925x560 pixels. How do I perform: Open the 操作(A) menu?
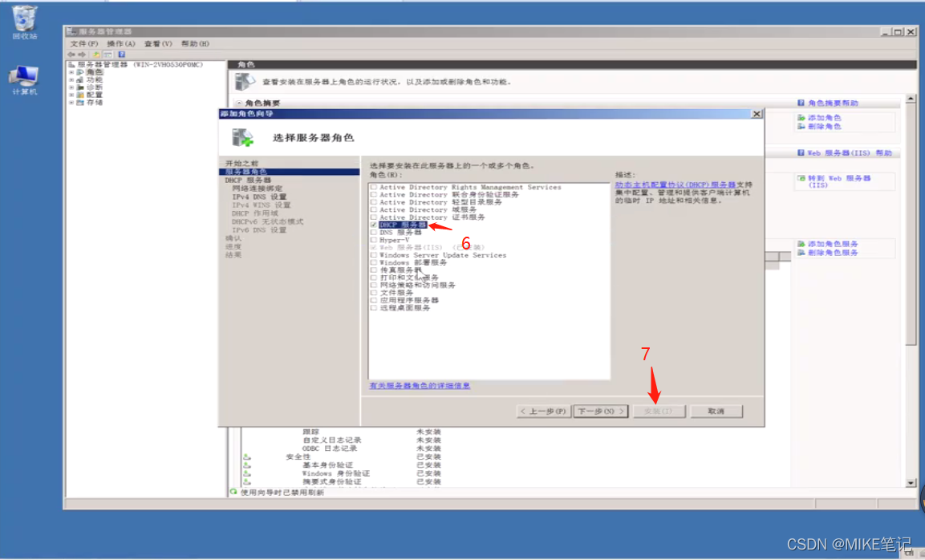click(121, 43)
